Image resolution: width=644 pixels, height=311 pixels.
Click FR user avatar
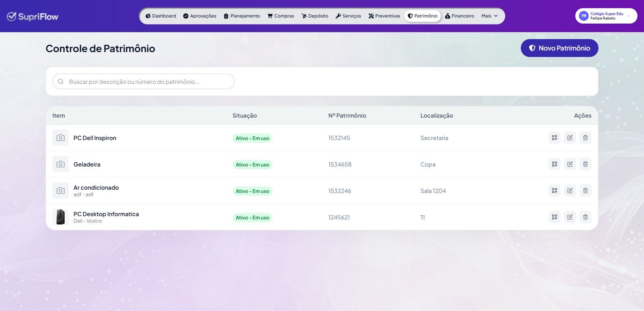click(584, 16)
